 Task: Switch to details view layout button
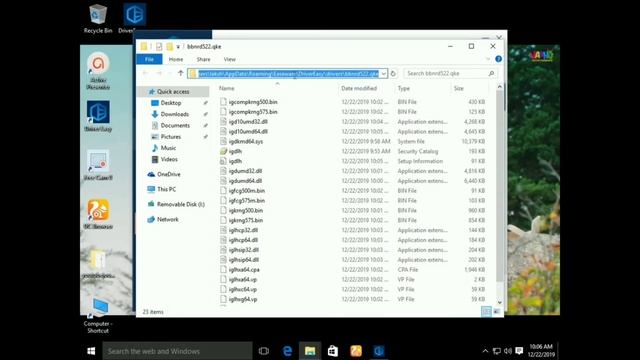click(487, 312)
